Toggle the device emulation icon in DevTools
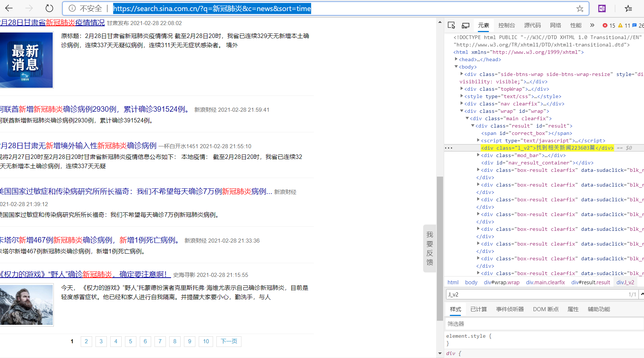 (x=466, y=25)
